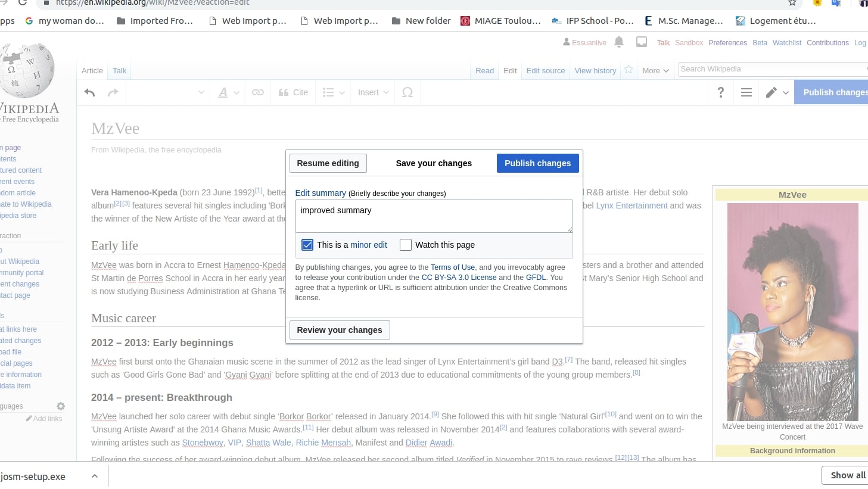Open the languages settings gear

[61, 406]
